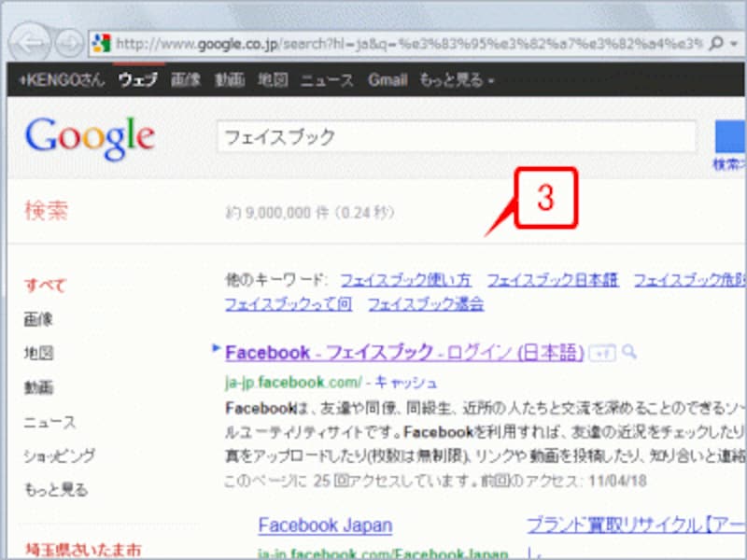Expand もっと見る in the black bar
747x560 pixels.
coord(457,80)
